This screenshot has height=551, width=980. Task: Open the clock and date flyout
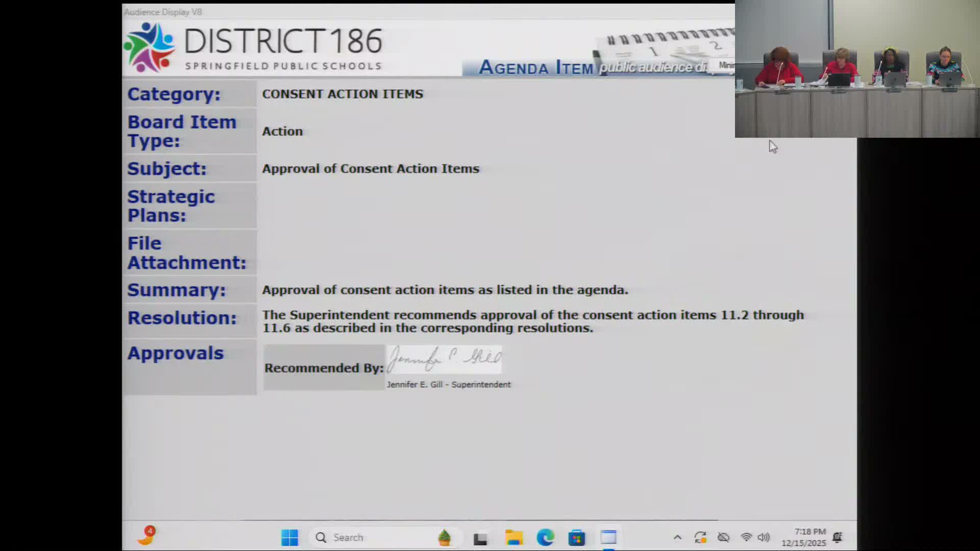pyautogui.click(x=804, y=537)
